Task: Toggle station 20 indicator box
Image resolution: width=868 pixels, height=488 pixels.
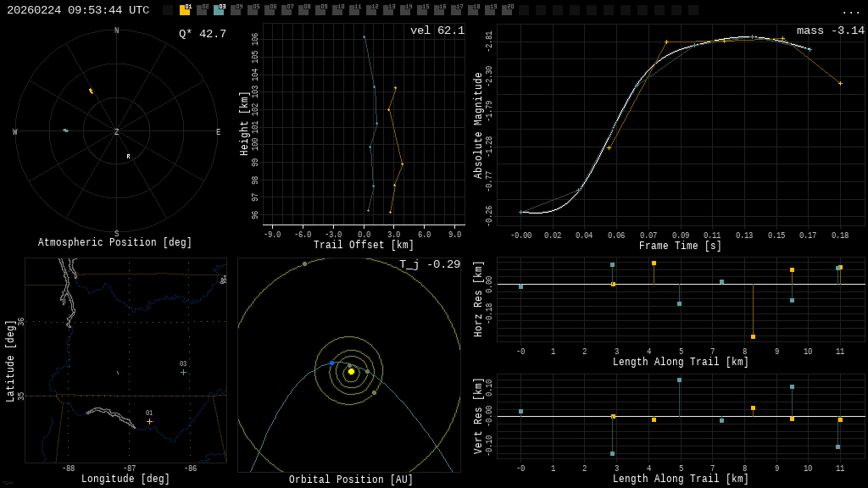Action: pos(507,10)
